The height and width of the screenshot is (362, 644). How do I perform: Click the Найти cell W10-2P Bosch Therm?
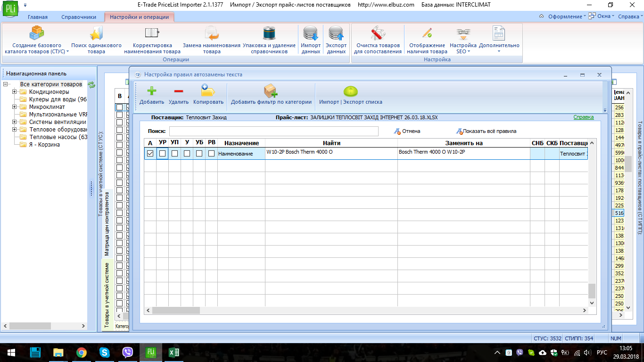coord(331,153)
